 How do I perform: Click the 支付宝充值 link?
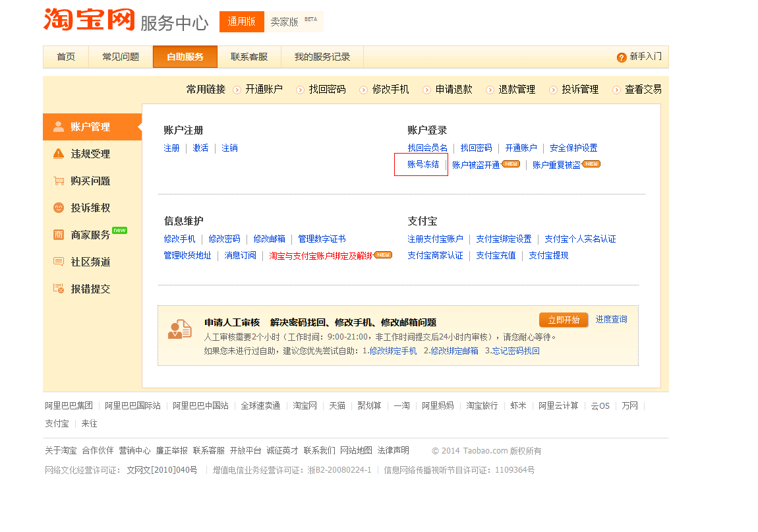(496, 255)
